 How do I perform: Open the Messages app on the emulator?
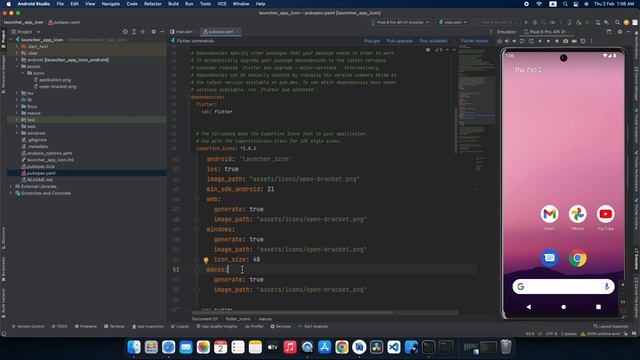point(549,258)
